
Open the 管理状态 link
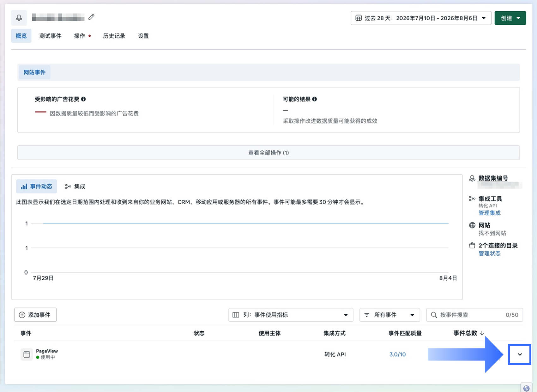pos(490,253)
